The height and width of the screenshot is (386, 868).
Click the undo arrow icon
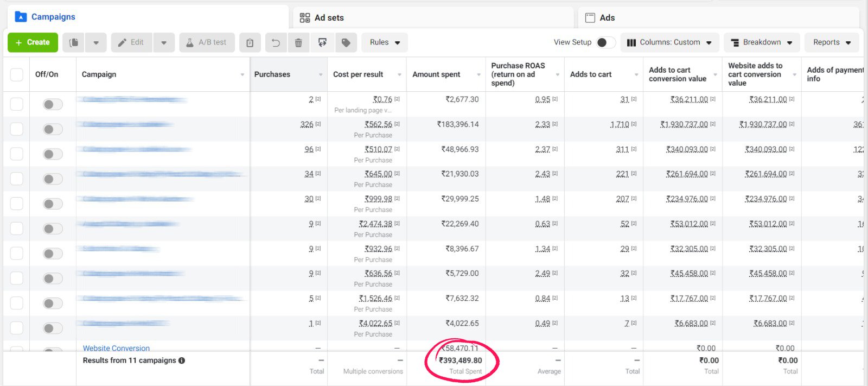pos(276,42)
